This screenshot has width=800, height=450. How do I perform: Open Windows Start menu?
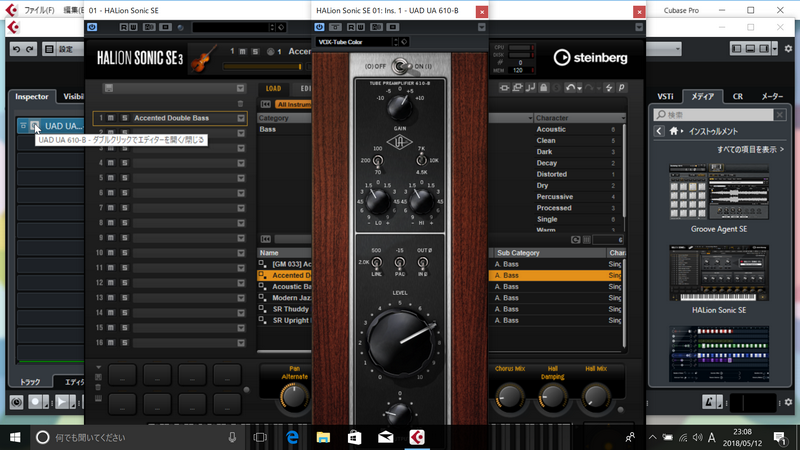(15, 437)
